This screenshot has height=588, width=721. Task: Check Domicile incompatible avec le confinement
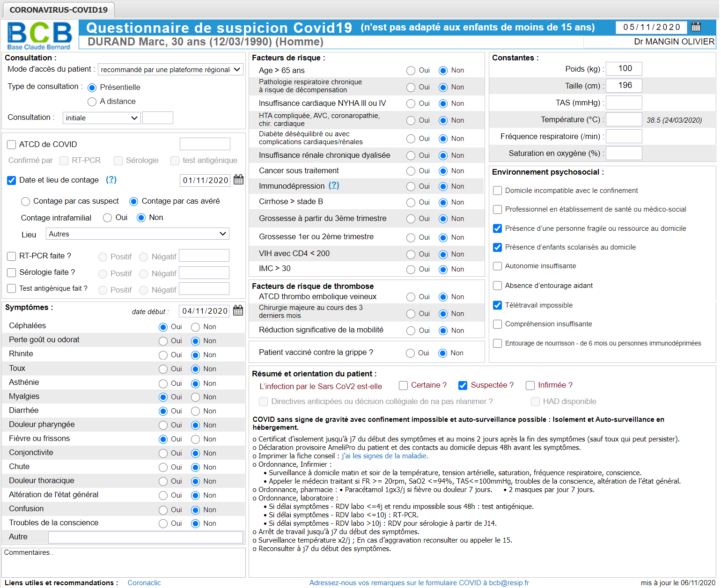(x=497, y=191)
